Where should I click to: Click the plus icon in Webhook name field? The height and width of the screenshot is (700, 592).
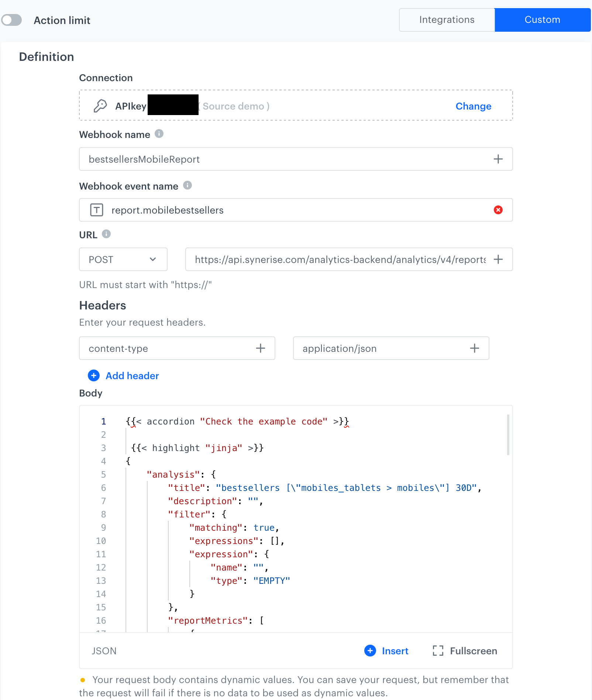498,159
